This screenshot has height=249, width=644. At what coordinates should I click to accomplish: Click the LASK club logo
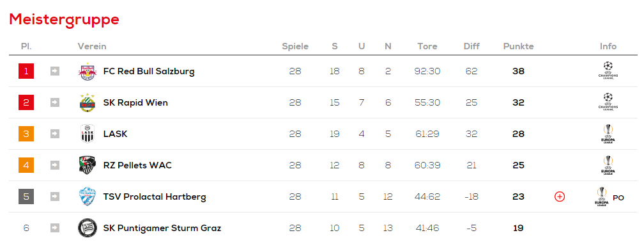point(87,134)
